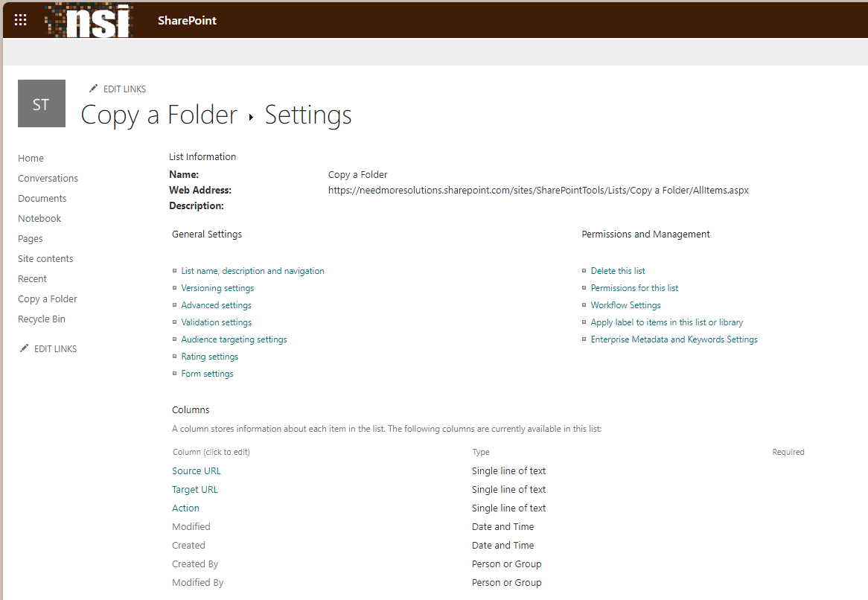The image size is (868, 600).
Task: Click Copy a Folder breadcrumb title
Action: (x=159, y=115)
